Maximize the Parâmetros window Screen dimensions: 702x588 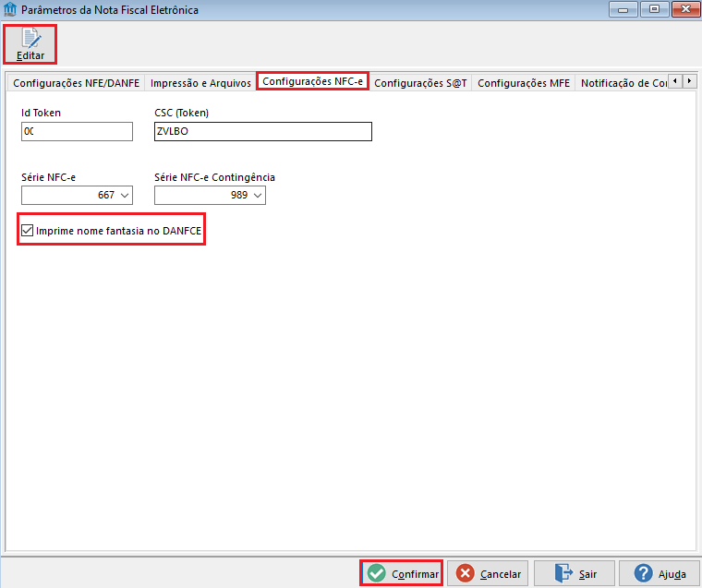(x=654, y=9)
